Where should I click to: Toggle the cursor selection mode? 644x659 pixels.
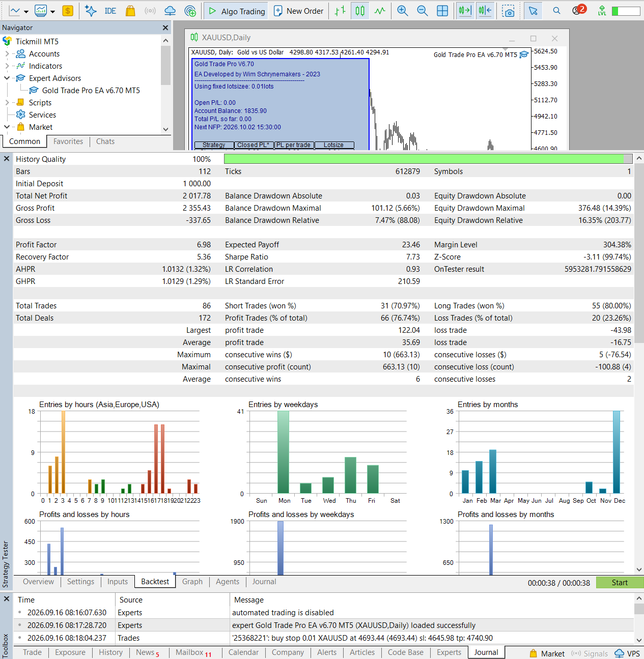point(533,11)
